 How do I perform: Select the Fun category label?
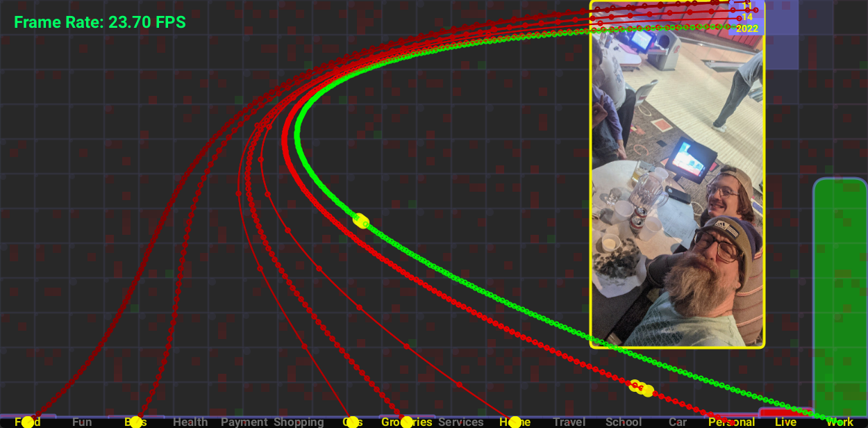(82, 422)
